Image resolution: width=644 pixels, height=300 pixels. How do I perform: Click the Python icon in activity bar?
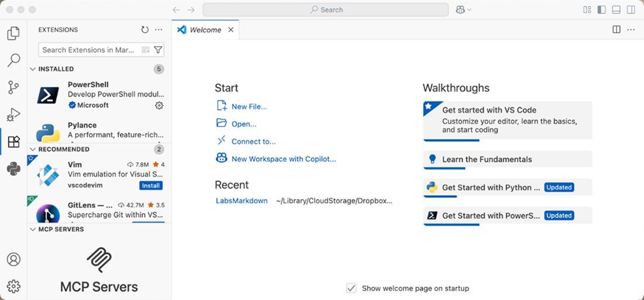[x=13, y=169]
